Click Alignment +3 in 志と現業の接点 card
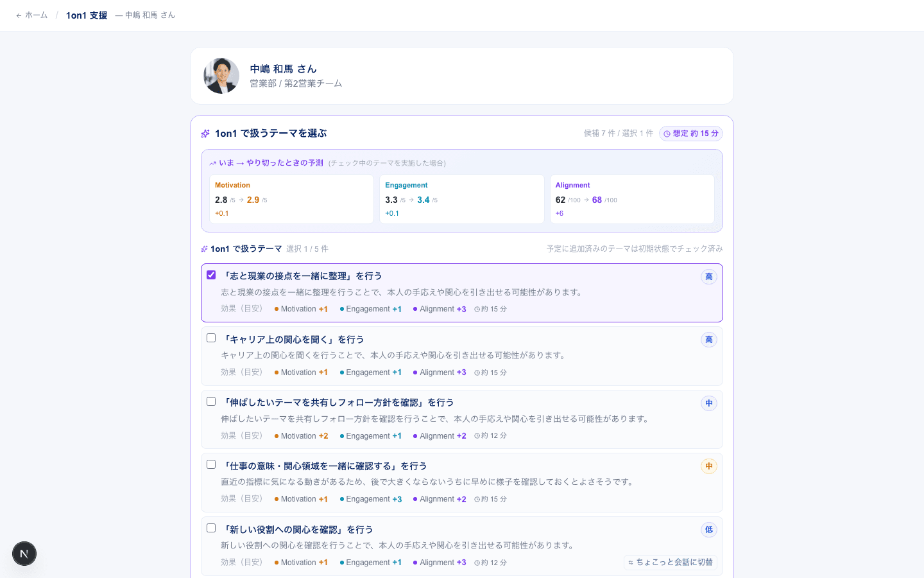Screen dimensions: 924x578 (x=440, y=309)
